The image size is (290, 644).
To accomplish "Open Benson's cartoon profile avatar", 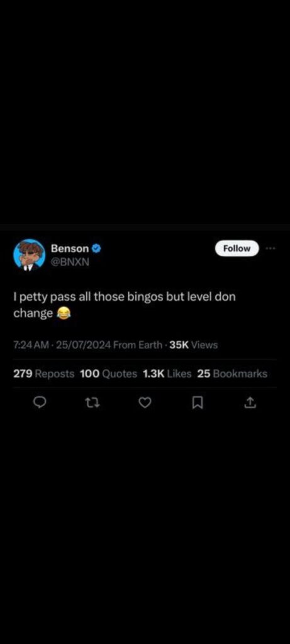I will (29, 255).
